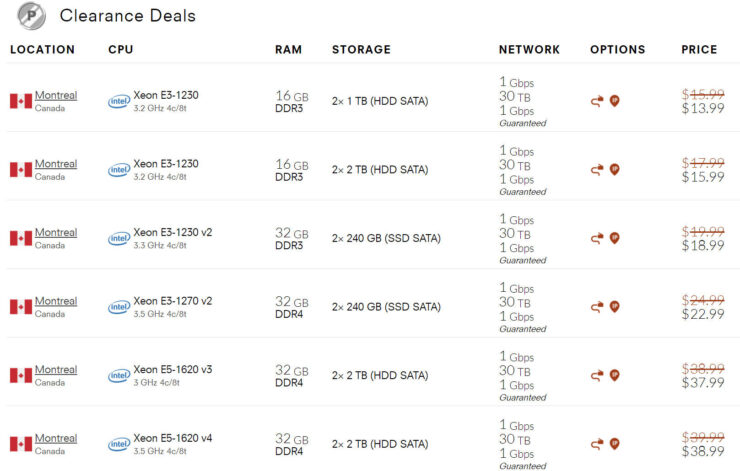Click the IP pin icon for $15.99 server
The image size is (740, 471).
coord(614,169)
